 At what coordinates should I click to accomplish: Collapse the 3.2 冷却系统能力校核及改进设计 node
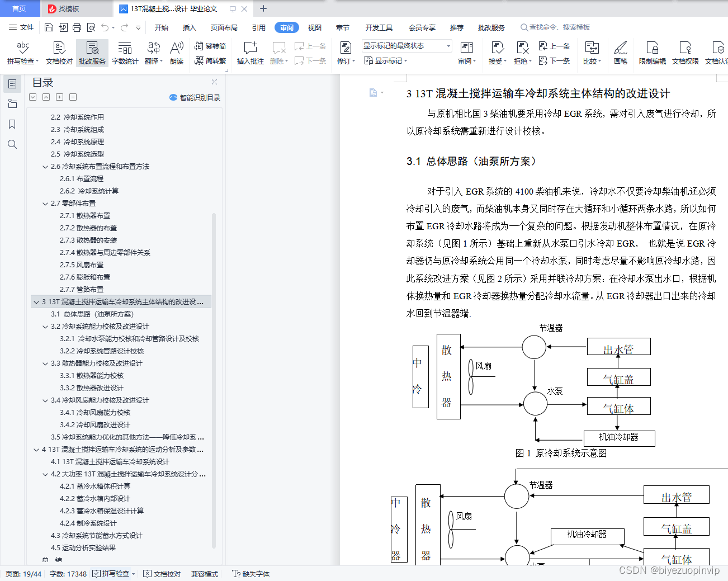45,327
